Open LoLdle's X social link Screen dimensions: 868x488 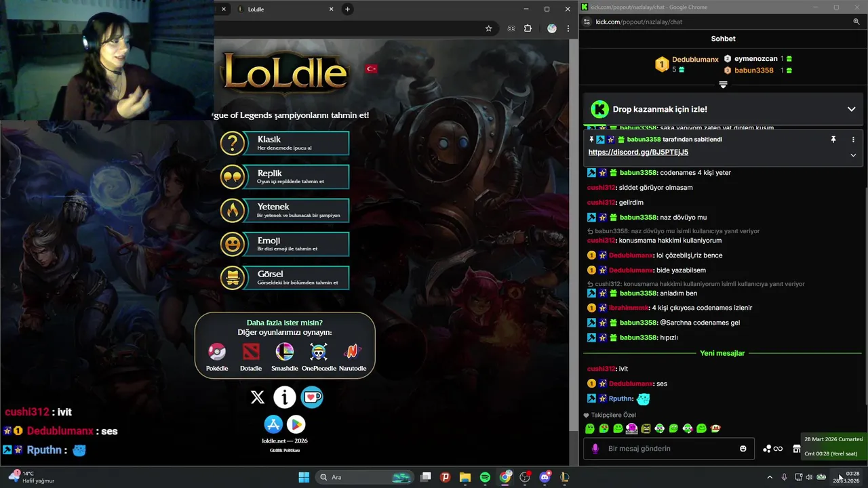tap(258, 397)
